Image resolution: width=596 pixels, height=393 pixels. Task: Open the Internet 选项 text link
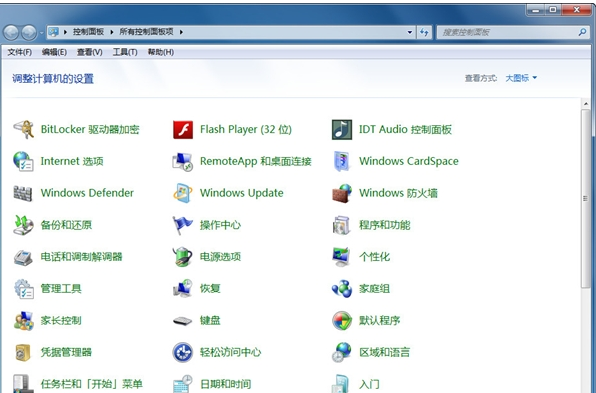(72, 161)
